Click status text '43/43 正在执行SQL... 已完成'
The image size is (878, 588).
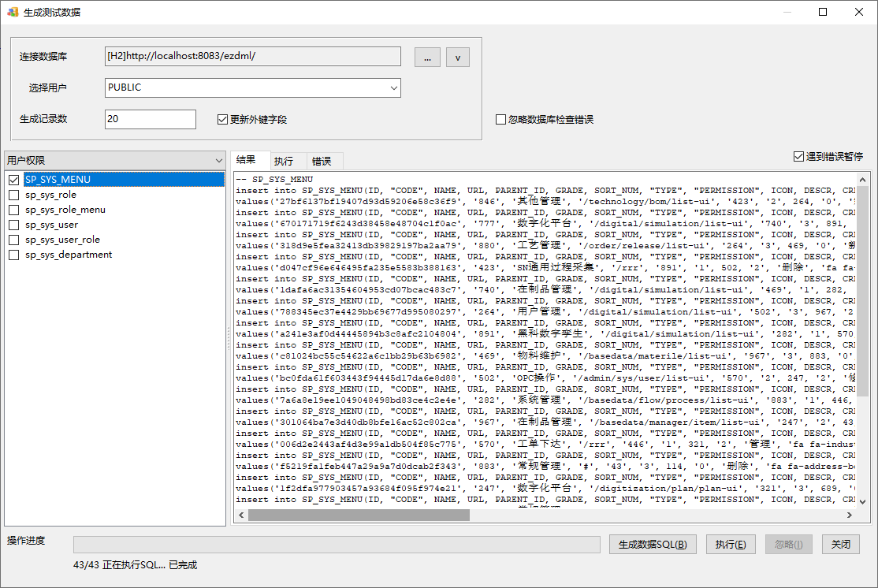point(135,565)
